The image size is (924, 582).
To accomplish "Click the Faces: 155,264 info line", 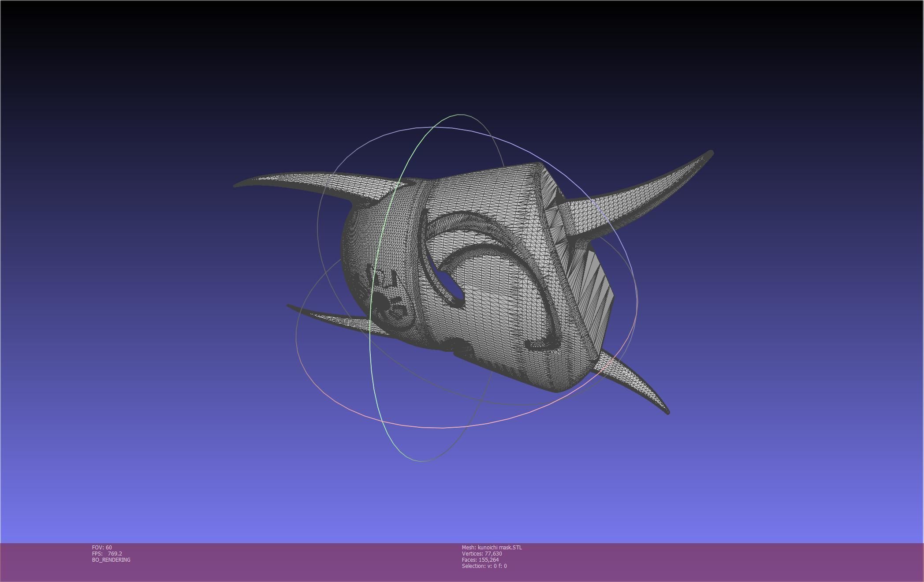I will (x=480, y=560).
